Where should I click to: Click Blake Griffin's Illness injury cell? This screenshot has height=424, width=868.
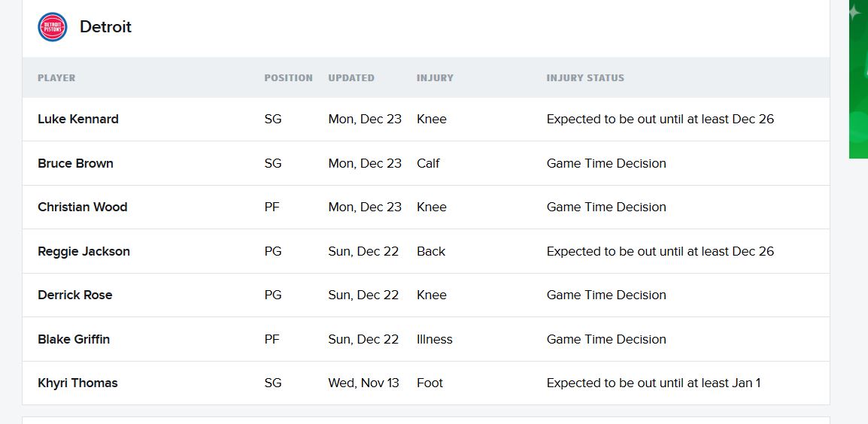(435, 339)
